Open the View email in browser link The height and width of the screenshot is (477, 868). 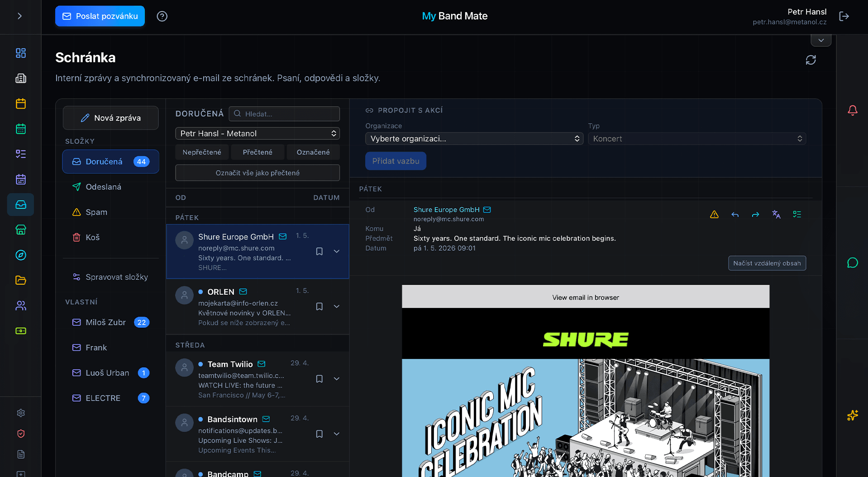click(x=586, y=297)
